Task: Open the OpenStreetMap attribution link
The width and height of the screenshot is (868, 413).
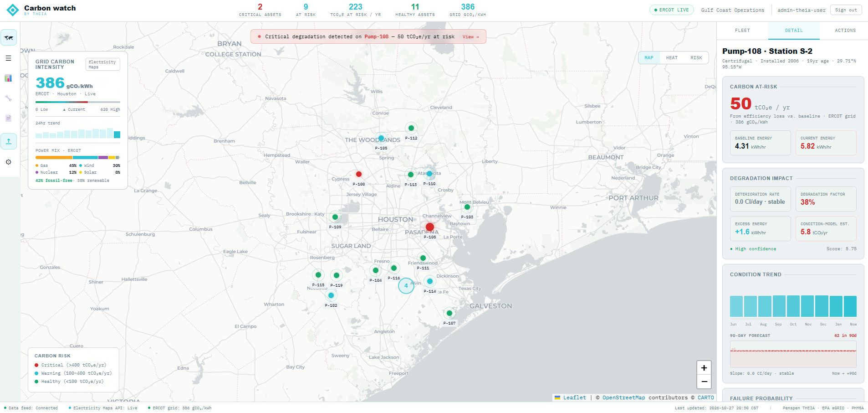Action: coord(624,398)
